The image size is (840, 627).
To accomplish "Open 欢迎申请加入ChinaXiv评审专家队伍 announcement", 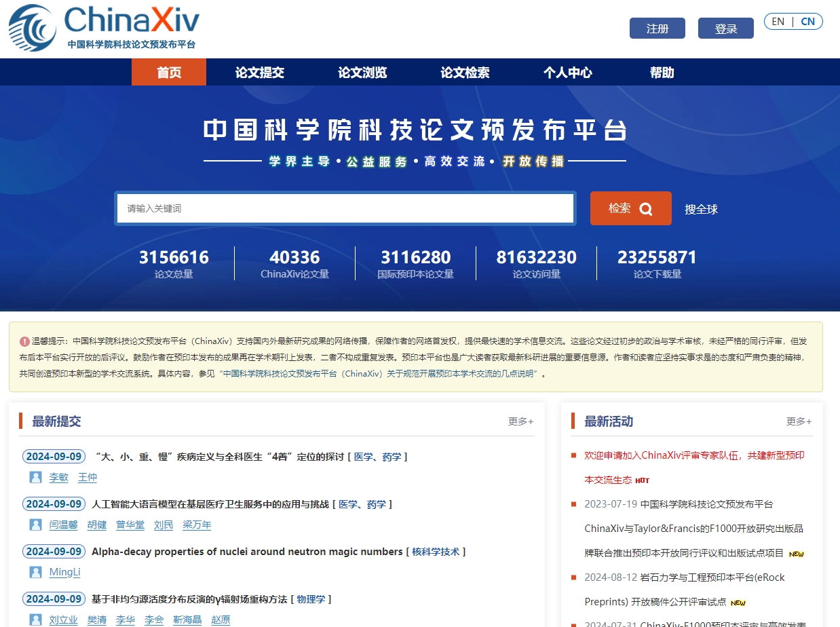I will (x=694, y=468).
